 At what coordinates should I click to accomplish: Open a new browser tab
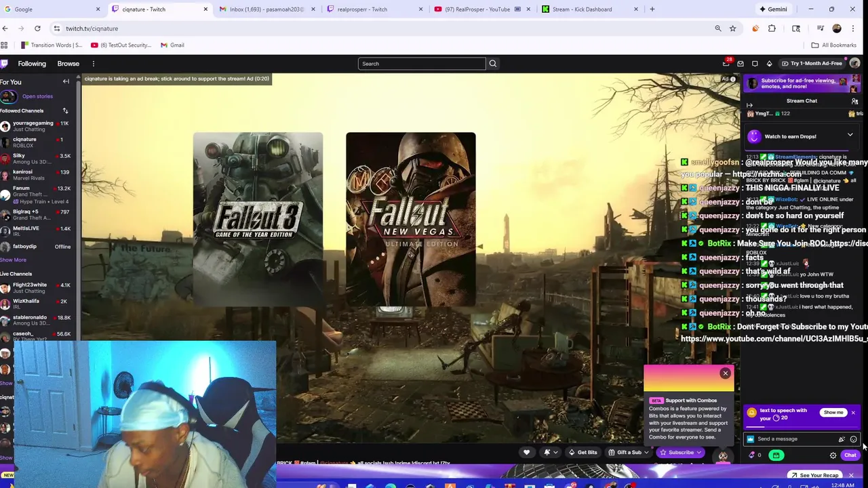click(x=652, y=9)
